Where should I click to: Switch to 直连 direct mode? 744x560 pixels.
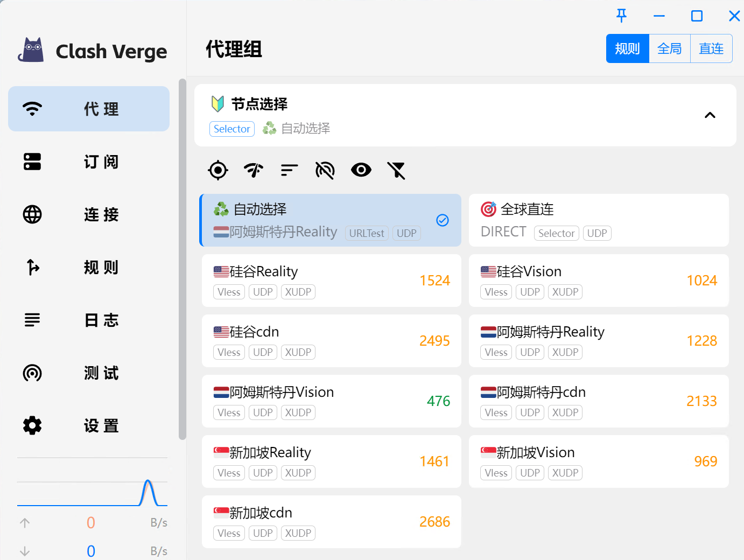pyautogui.click(x=711, y=48)
